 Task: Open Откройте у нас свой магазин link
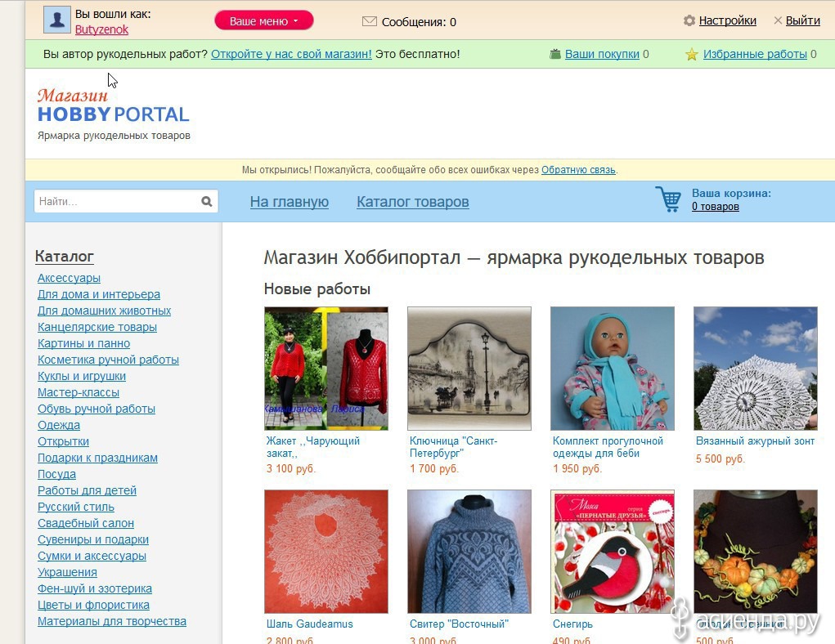[x=291, y=54]
